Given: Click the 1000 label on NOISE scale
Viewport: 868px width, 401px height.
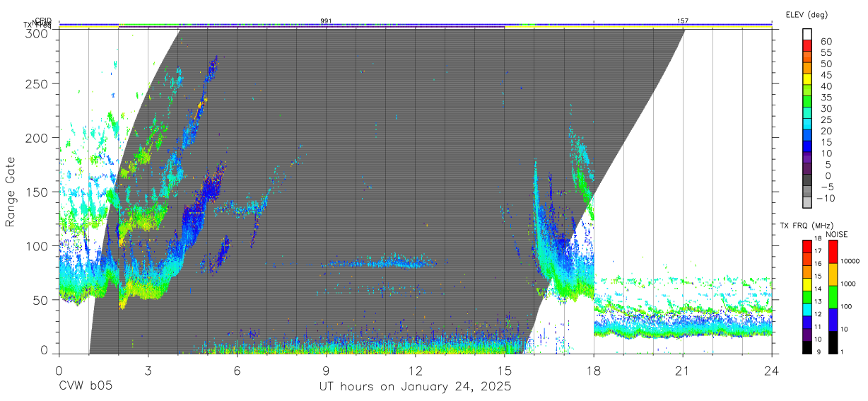Looking at the screenshot, I should [847, 284].
